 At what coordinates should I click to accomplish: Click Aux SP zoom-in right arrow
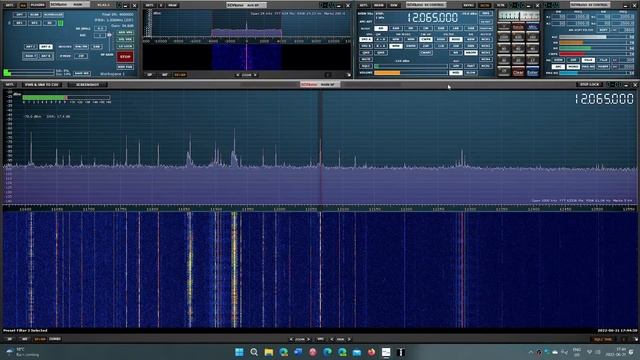[x=256, y=75]
